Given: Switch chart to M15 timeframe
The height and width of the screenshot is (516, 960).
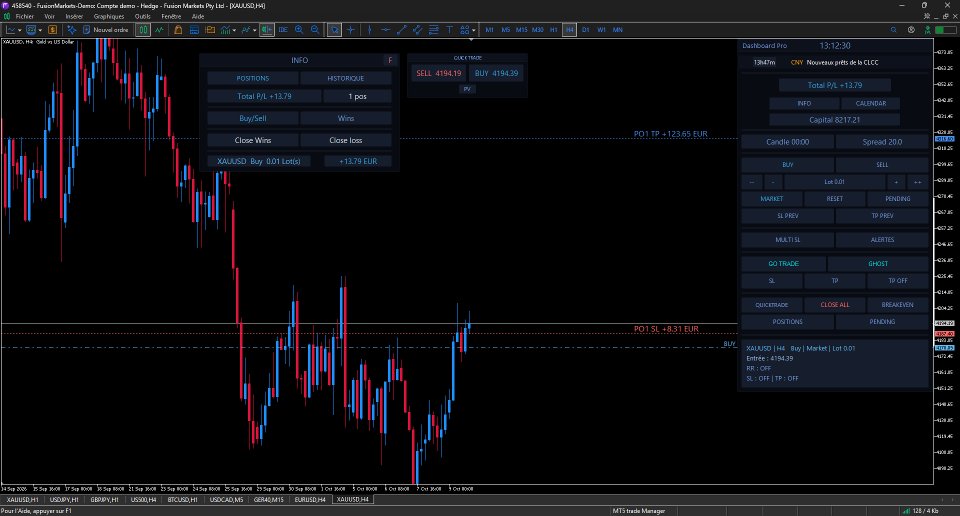Looking at the screenshot, I should click(522, 29).
